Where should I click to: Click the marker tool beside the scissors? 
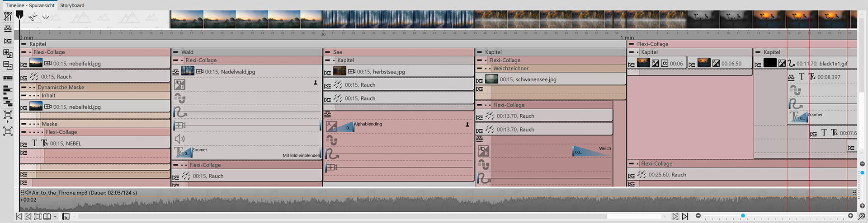(46, 16)
